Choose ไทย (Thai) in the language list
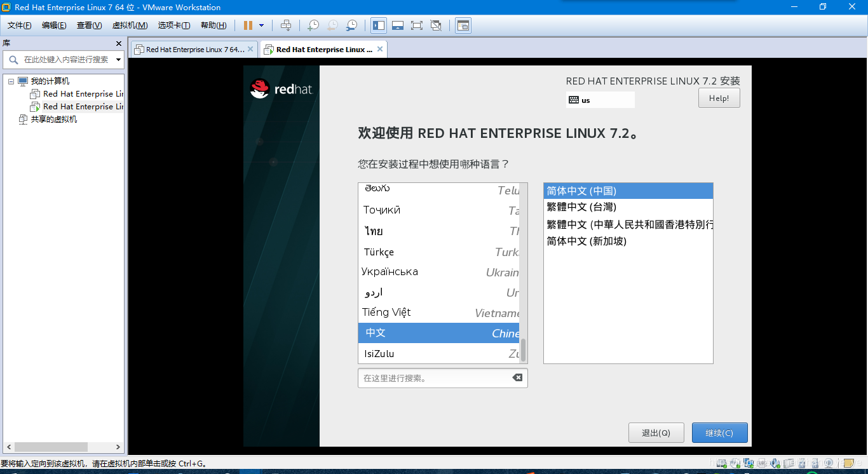Viewport: 868px width, 474px height. click(x=438, y=231)
